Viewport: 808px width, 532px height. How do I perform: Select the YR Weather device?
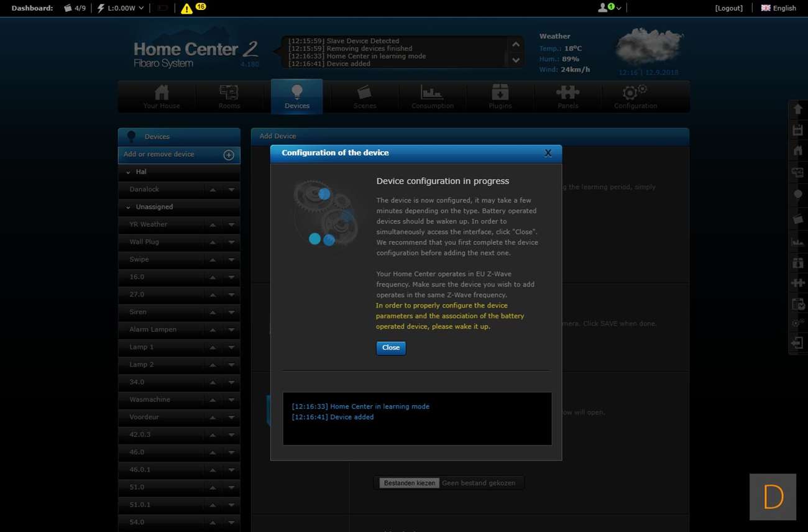tap(148, 224)
